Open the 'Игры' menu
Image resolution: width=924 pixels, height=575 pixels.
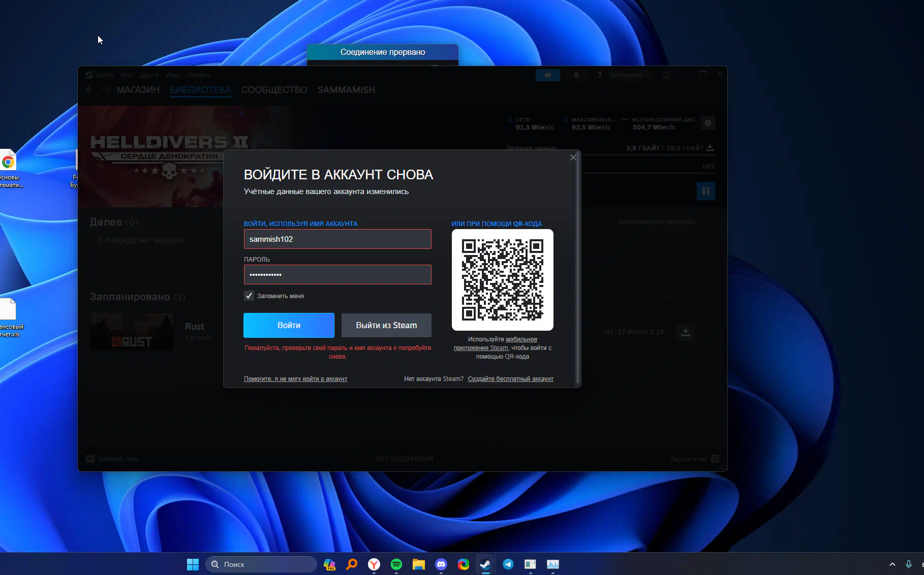(x=173, y=75)
